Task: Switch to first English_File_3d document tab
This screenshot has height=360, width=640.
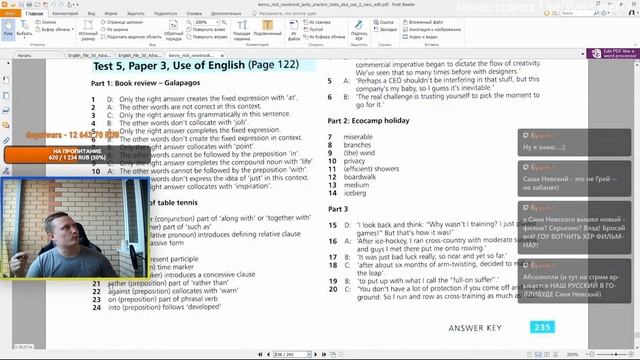Action: point(89,55)
